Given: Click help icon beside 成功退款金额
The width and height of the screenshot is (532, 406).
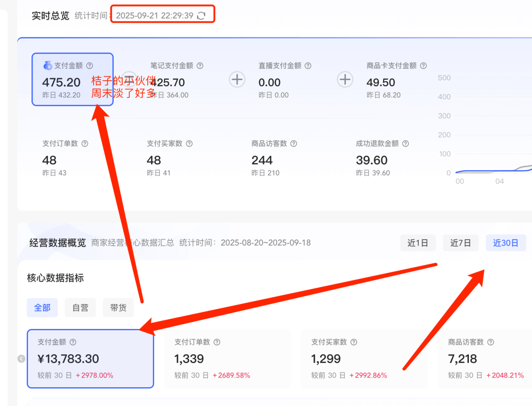Looking at the screenshot, I should point(405,144).
